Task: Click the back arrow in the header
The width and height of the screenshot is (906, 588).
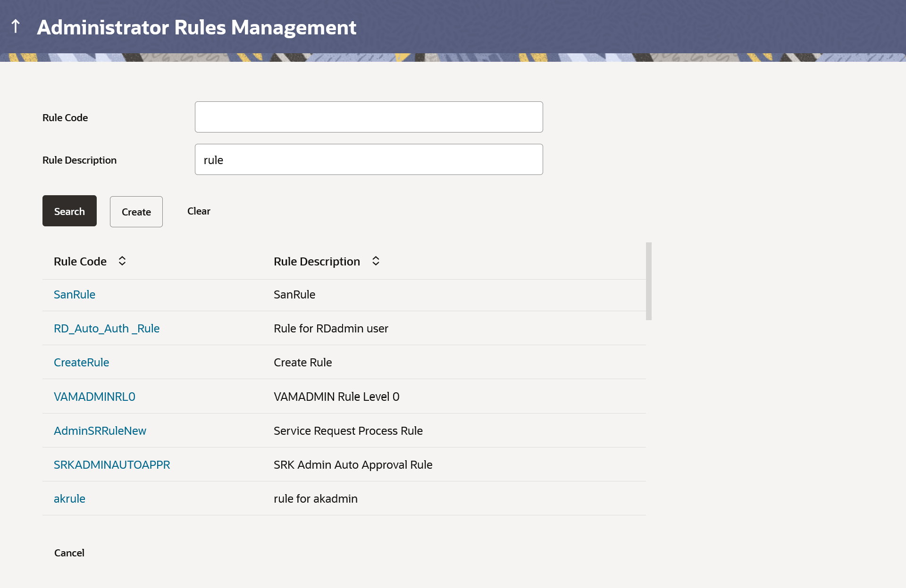Action: 16,26
